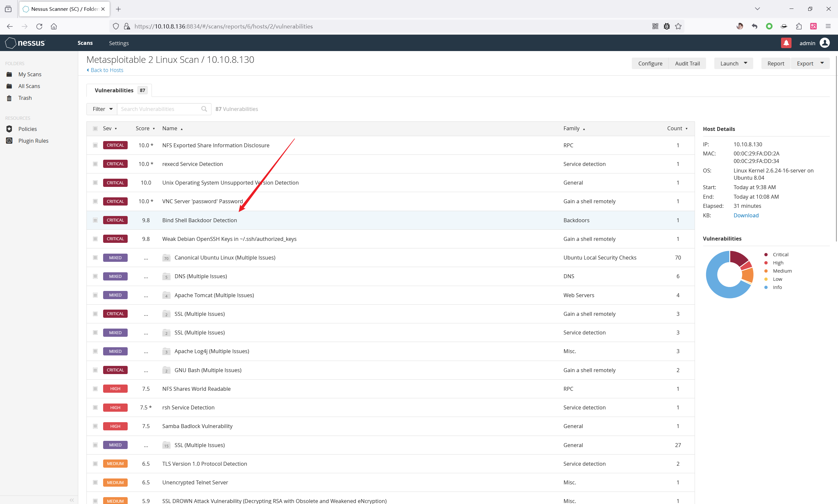Screen dimensions: 838x504
Task: Open the notifications bell
Action: click(x=786, y=43)
